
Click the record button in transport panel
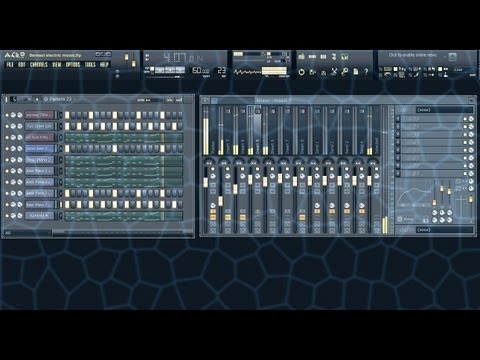[180, 70]
